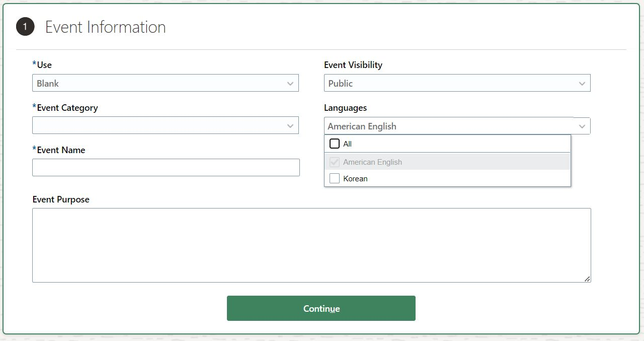The height and width of the screenshot is (341, 644).
Task: Open the Event Visibility dropdown
Action: click(457, 84)
